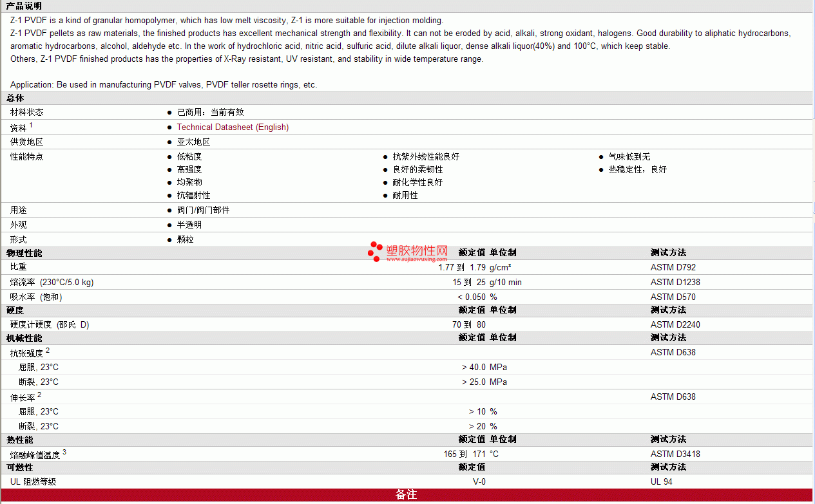815x504 pixels.
Task: Click the ASTM D1238 test method
Action: [x=675, y=282]
